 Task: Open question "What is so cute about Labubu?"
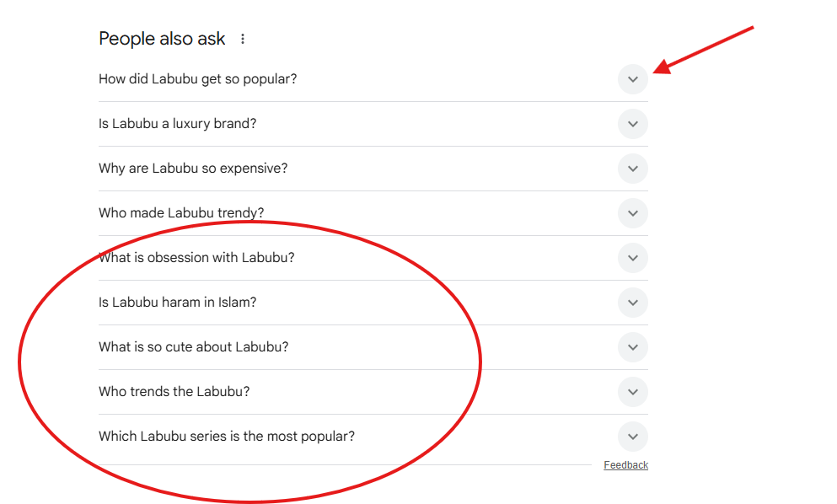click(x=194, y=347)
